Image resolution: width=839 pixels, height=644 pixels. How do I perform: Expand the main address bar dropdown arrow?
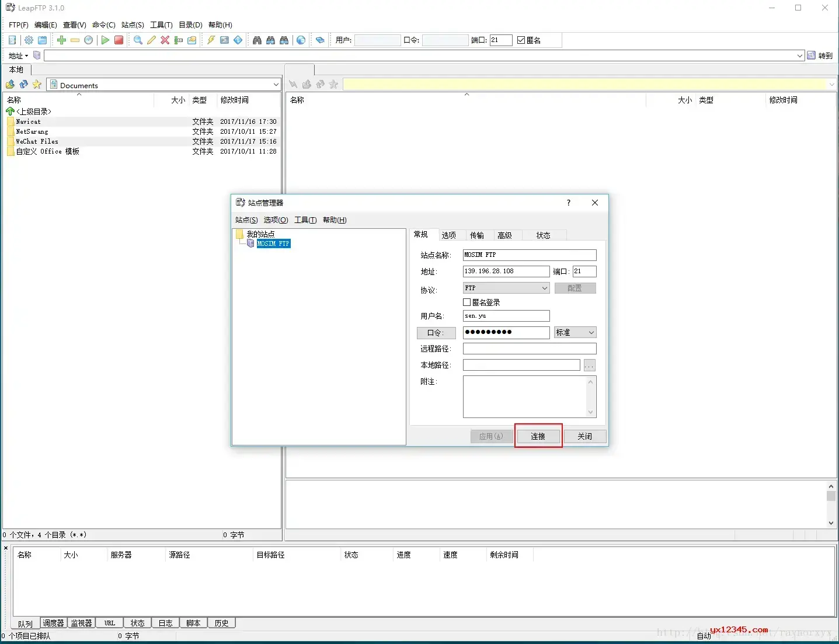800,55
